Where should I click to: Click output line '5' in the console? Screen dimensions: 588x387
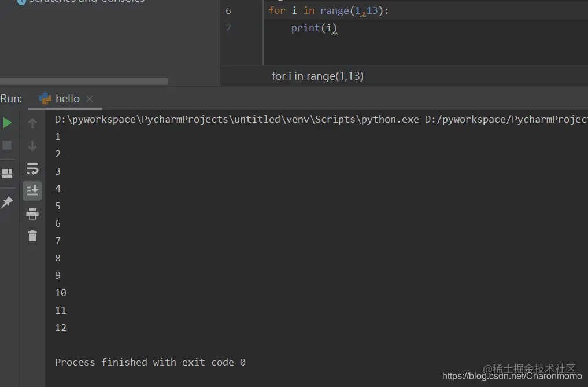tap(58, 206)
